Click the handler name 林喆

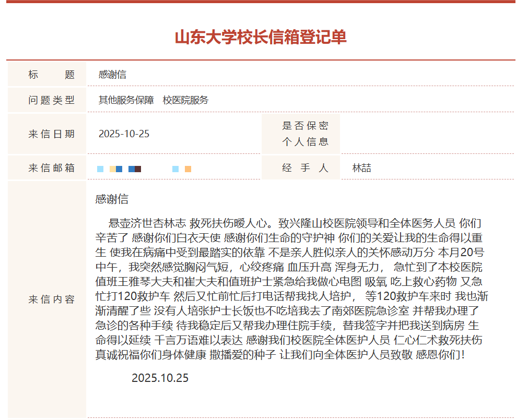(362, 168)
